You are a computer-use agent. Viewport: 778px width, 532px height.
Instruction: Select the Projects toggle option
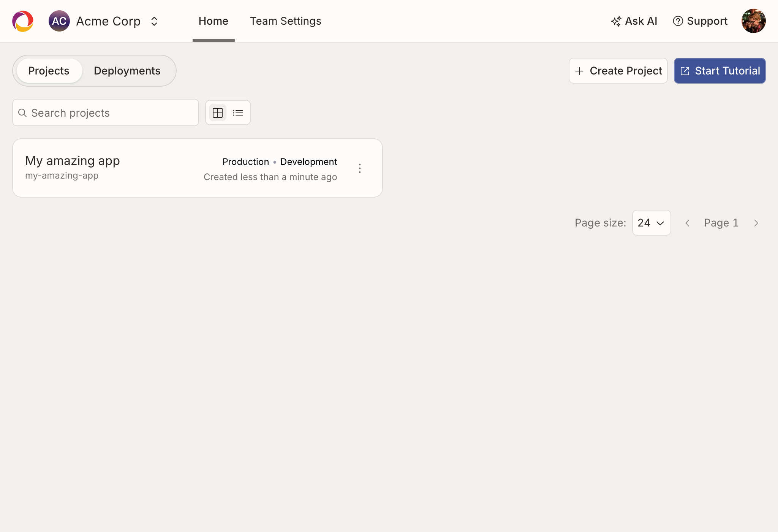[x=49, y=71]
